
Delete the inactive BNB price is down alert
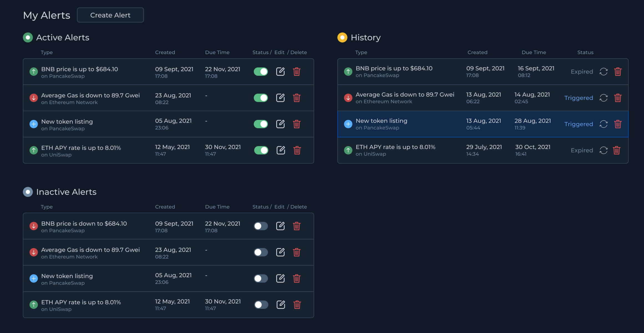[x=297, y=226]
